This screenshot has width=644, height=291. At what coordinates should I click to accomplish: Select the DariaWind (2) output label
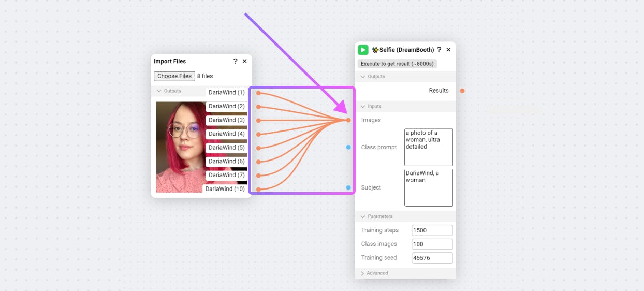pos(227,106)
